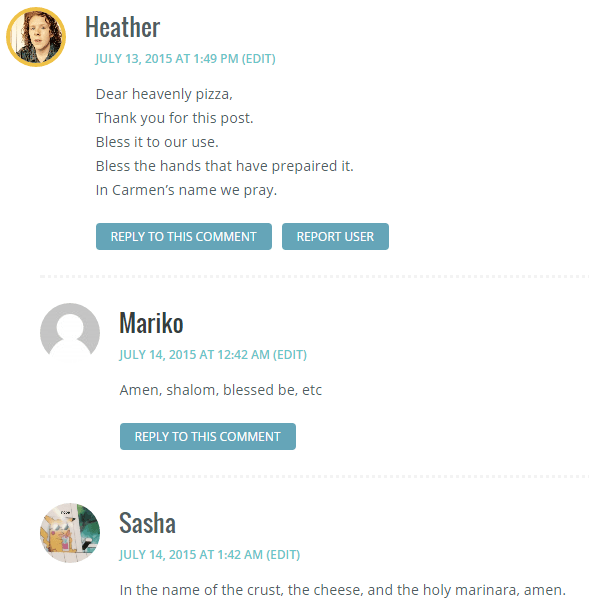589x611 pixels.
Task: Open Mariko's default gray avatar
Action: click(70, 333)
